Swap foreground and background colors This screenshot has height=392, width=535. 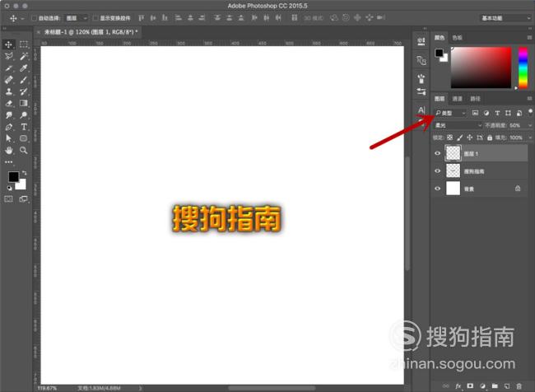[24, 173]
